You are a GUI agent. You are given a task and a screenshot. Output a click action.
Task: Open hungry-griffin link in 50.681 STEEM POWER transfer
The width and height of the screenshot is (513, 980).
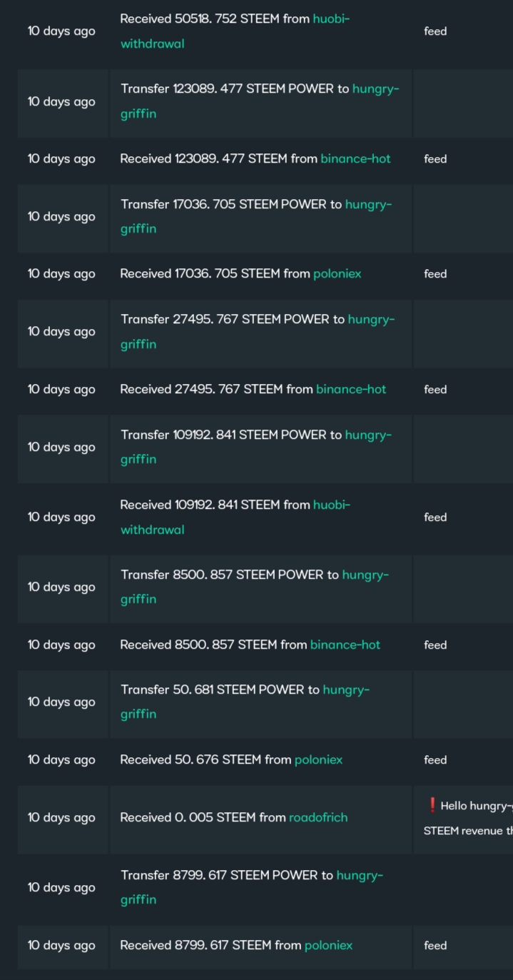245,702
